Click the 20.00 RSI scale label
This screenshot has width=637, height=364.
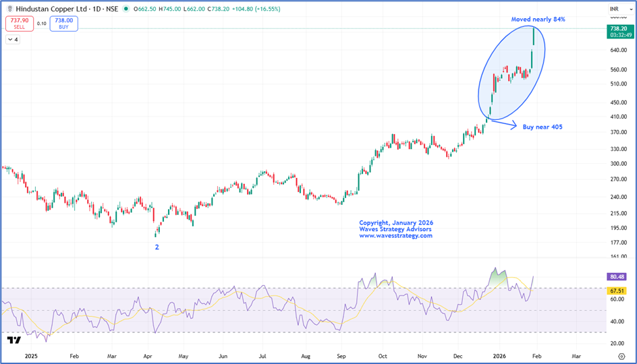tap(617, 343)
